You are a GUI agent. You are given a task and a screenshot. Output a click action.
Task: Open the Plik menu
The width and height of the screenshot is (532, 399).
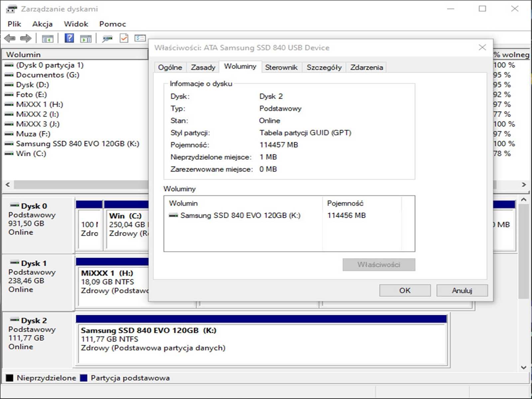(x=14, y=24)
